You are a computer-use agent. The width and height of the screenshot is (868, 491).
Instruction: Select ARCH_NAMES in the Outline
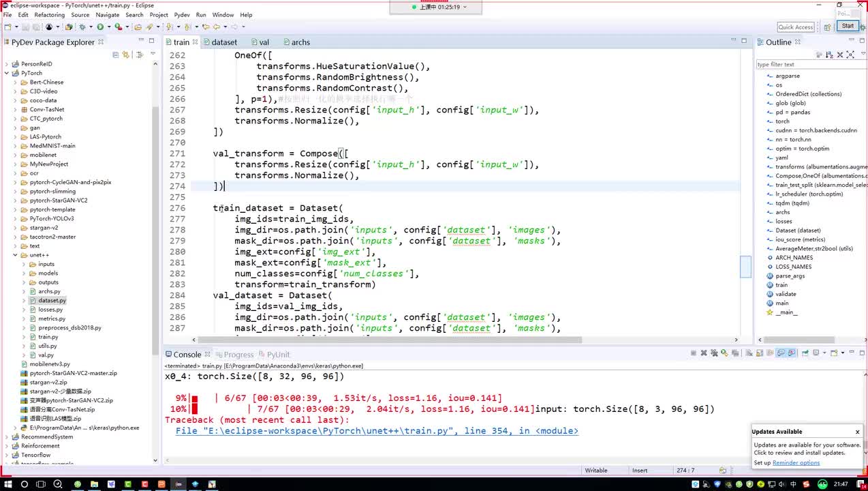point(794,258)
